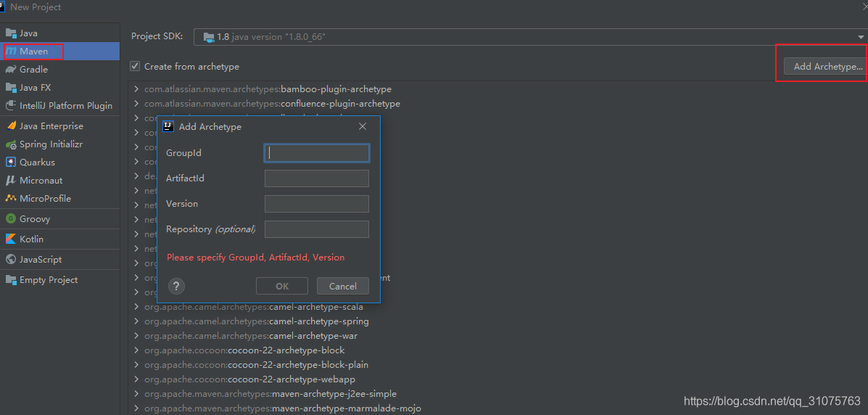Screen dimensions: 868x415
Task: Select Maven in the project type list
Action: (59, 52)
